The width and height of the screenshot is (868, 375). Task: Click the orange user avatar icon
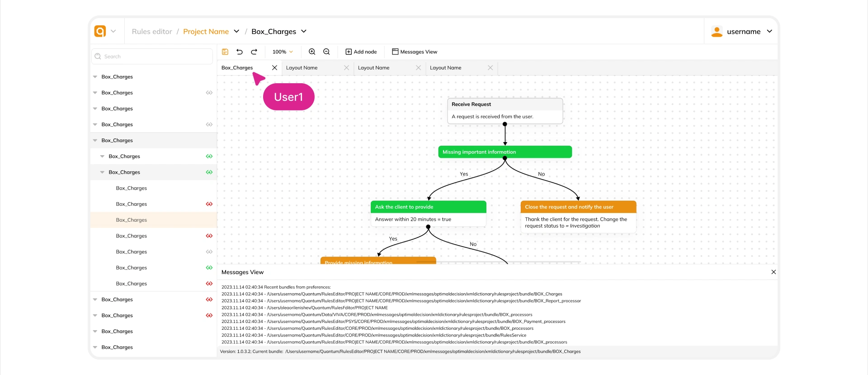tap(717, 31)
